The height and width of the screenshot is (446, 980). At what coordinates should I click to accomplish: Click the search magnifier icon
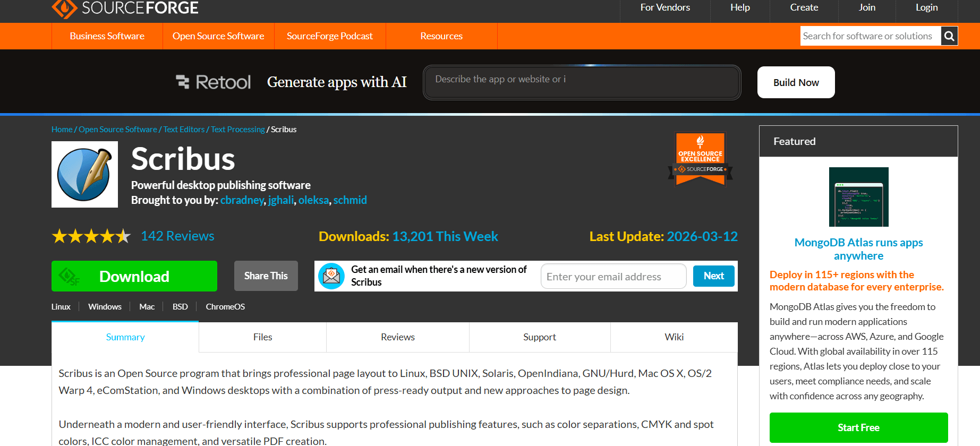click(949, 36)
